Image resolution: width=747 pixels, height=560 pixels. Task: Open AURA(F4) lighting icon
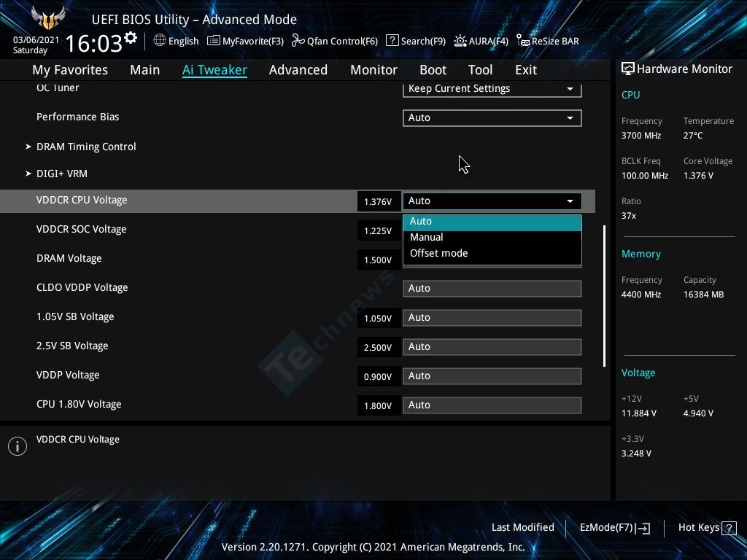pos(460,41)
